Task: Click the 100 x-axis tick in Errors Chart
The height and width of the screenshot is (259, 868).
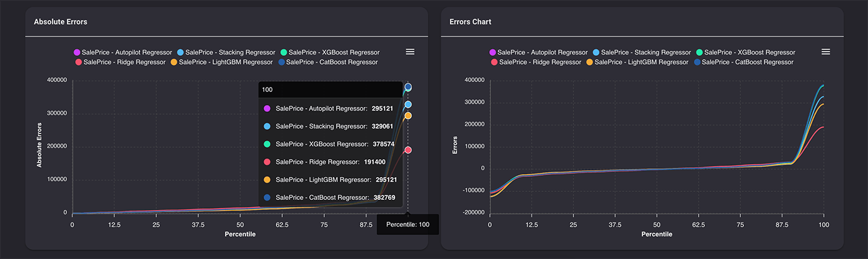Action: tap(823, 225)
